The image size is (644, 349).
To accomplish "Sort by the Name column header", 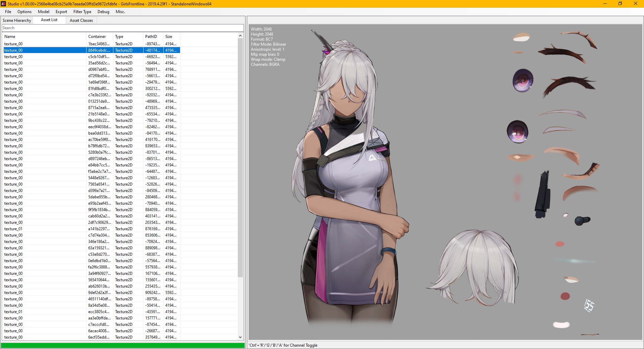I will [x=44, y=37].
